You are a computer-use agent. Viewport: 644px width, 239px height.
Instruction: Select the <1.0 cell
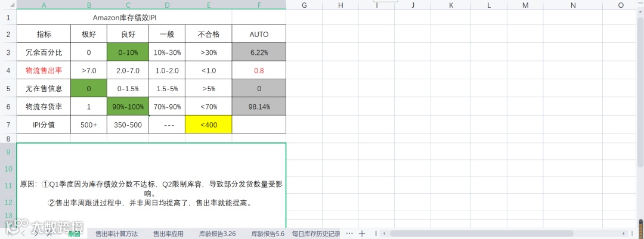click(209, 71)
